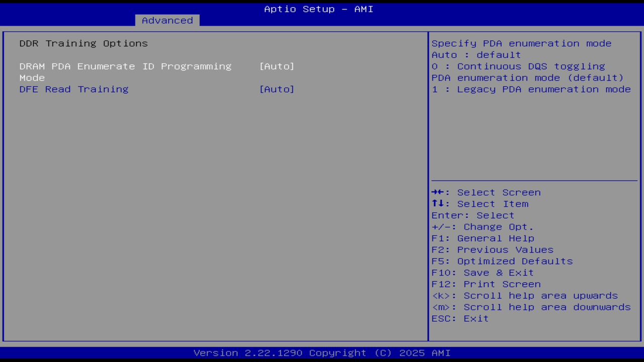Click the Aptio Setup AMI title bar

318,9
